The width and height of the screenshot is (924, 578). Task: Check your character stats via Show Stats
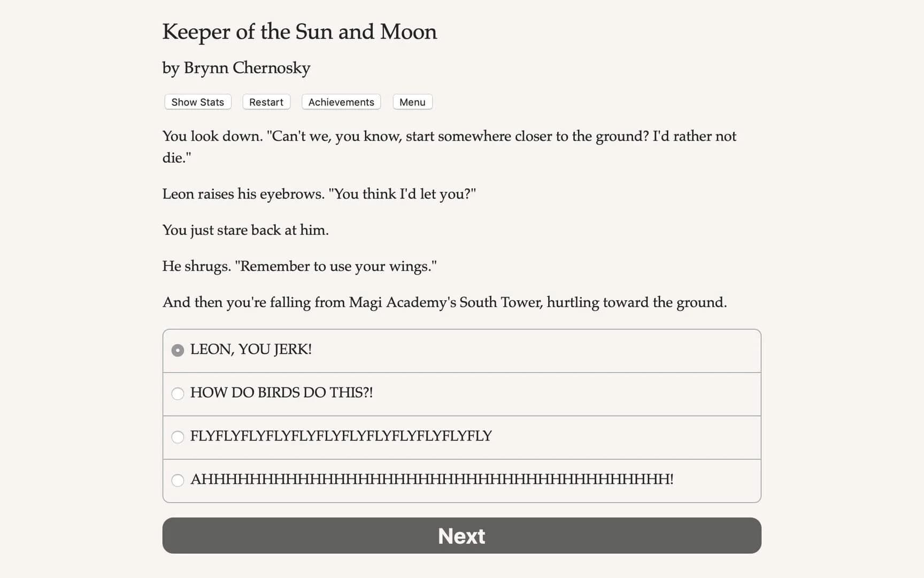197,102
